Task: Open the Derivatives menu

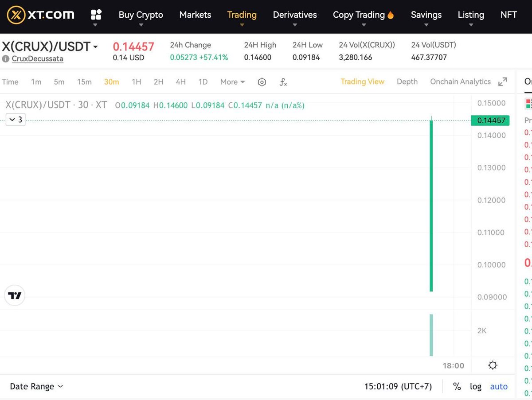Action: point(295,15)
